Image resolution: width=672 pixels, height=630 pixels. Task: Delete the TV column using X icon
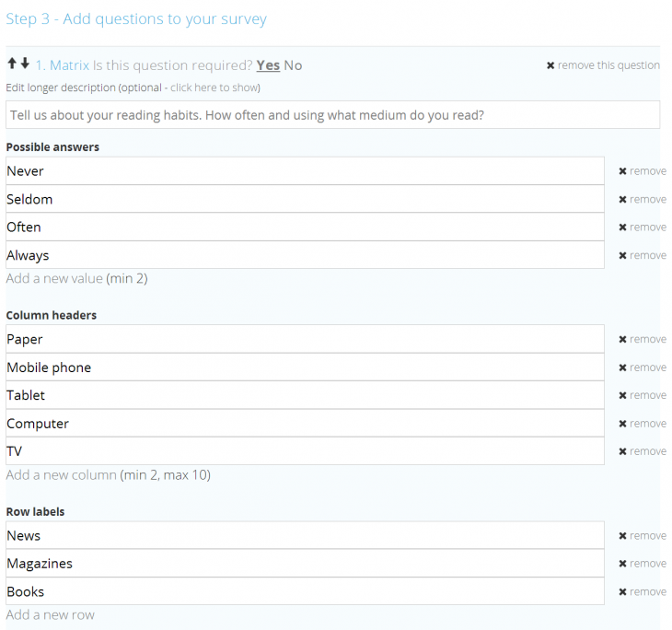point(622,451)
